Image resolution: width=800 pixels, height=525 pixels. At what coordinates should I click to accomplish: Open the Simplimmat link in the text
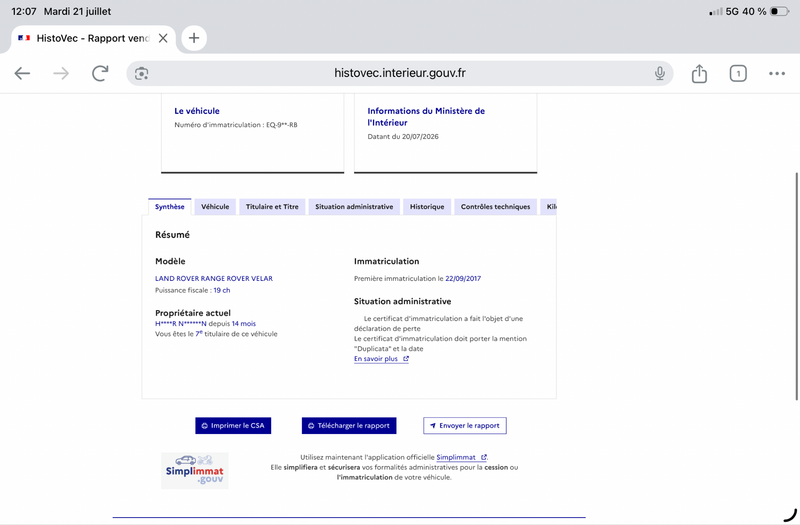pos(461,457)
